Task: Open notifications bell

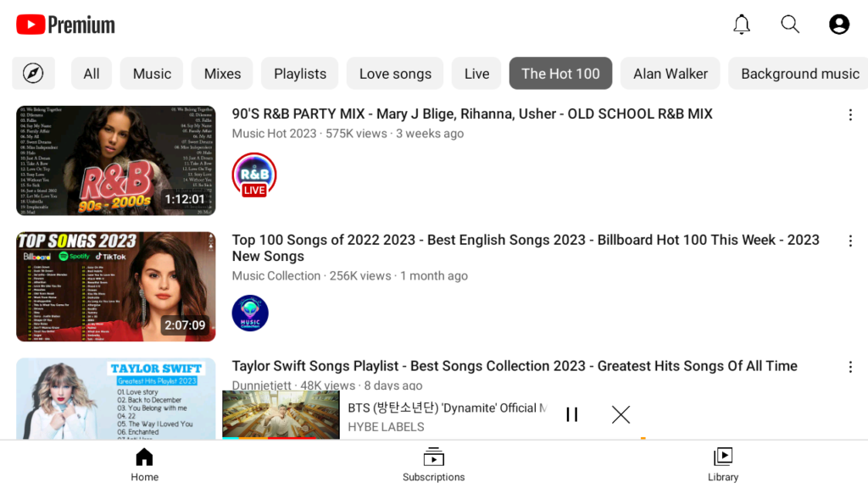Action: tap(741, 25)
